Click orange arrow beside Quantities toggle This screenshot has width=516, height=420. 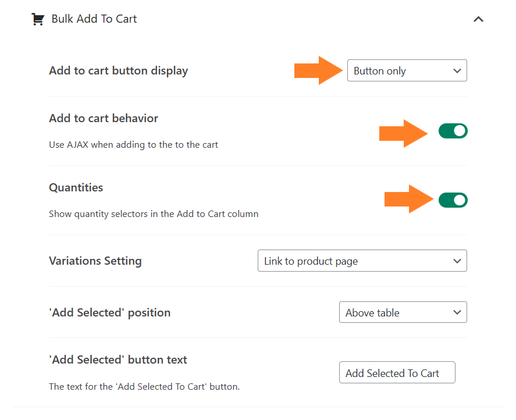pos(409,199)
